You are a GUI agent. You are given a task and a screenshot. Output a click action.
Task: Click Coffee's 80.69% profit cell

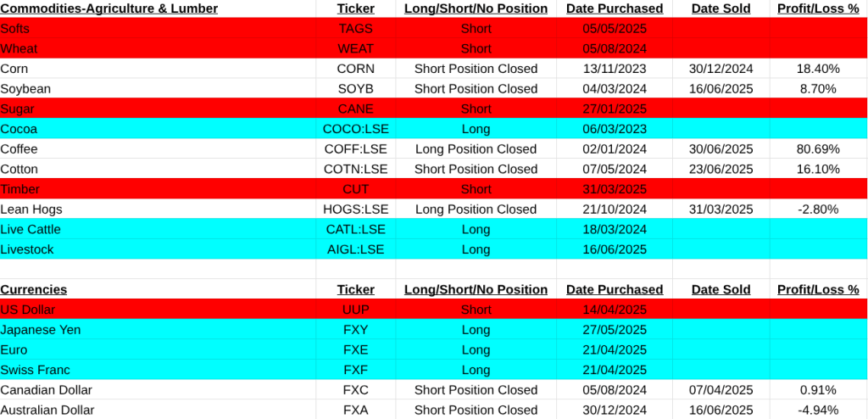pos(818,148)
